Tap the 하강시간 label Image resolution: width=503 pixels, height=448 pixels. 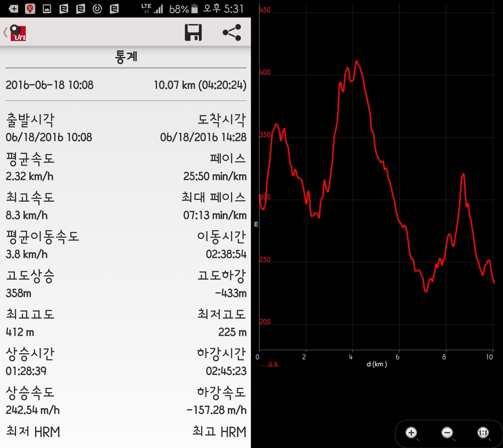[x=221, y=354]
